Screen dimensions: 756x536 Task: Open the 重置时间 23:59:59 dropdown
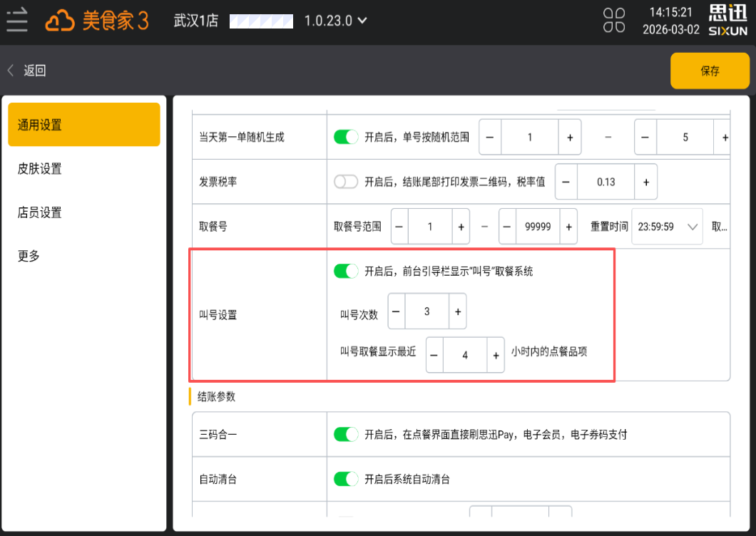668,227
